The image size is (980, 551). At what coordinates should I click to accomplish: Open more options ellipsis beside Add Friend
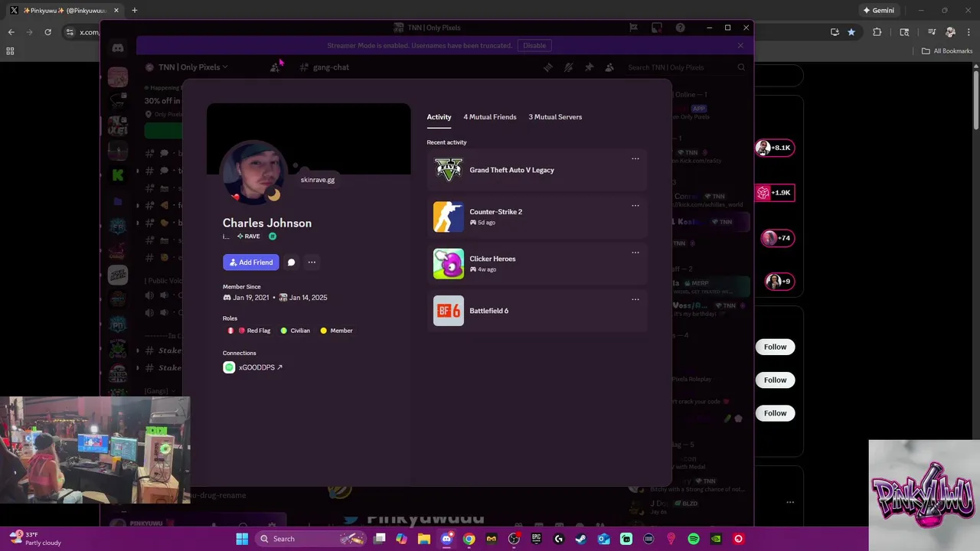tap(312, 262)
